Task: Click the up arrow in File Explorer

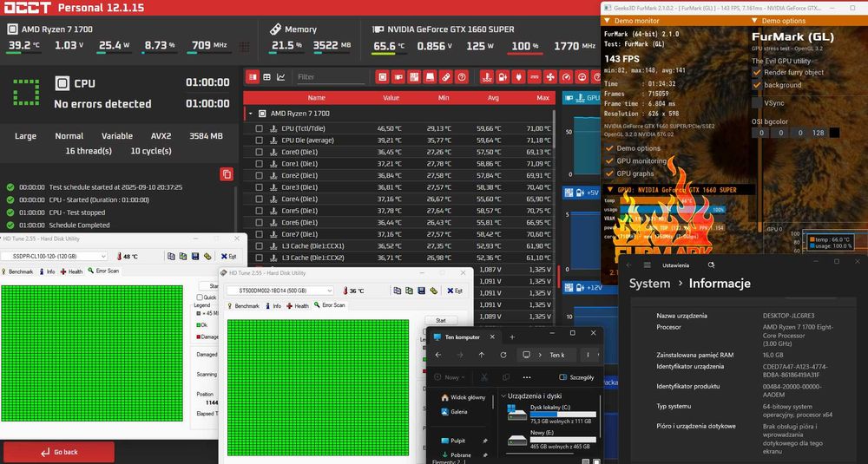Action: pyautogui.click(x=482, y=355)
